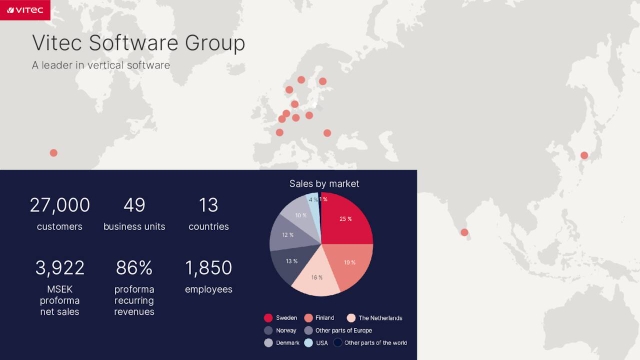This screenshot has height=360, width=640.
Task: Select the USA light blue legend dot
Action: (x=309, y=343)
